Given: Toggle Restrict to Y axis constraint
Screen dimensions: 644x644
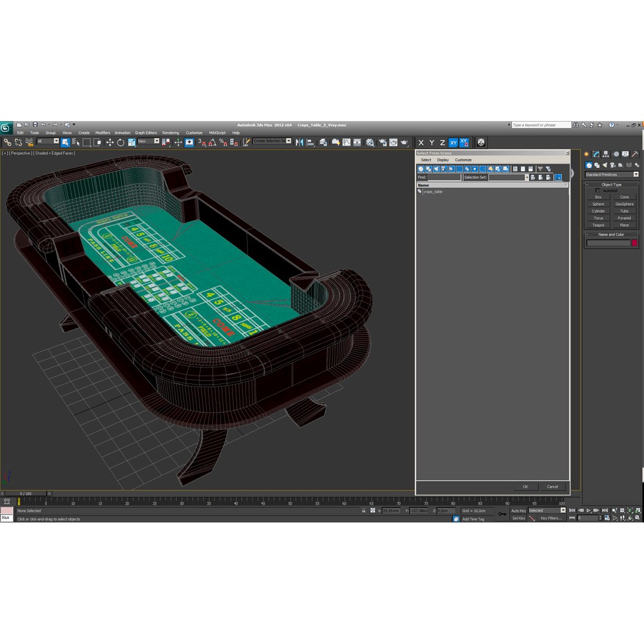Looking at the screenshot, I should coord(432,143).
